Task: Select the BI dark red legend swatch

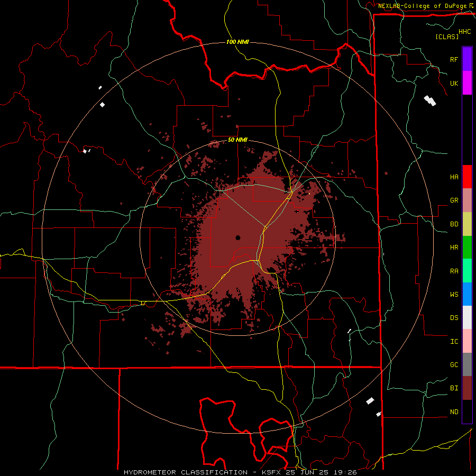Action: tap(467, 388)
